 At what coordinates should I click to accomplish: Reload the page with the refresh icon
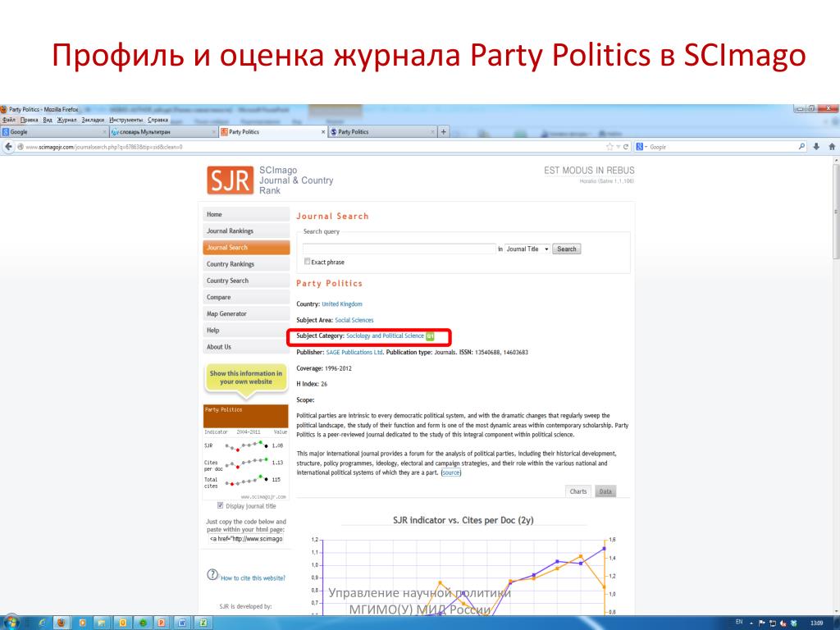coord(626,147)
